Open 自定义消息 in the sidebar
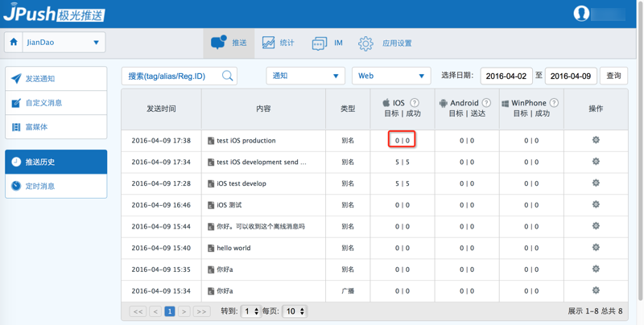Image resolution: width=644 pixels, height=325 pixels. coord(56,103)
